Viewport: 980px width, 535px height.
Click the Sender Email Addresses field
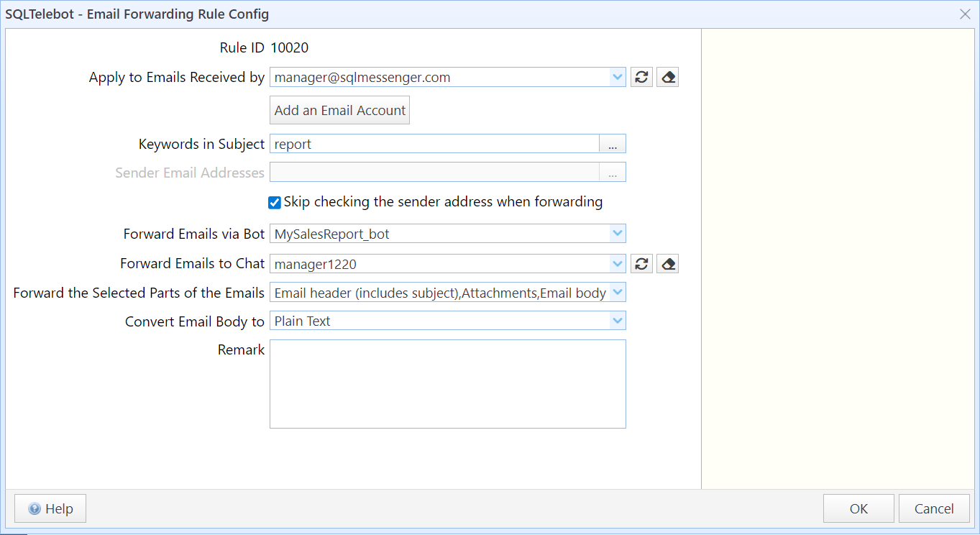coord(434,173)
